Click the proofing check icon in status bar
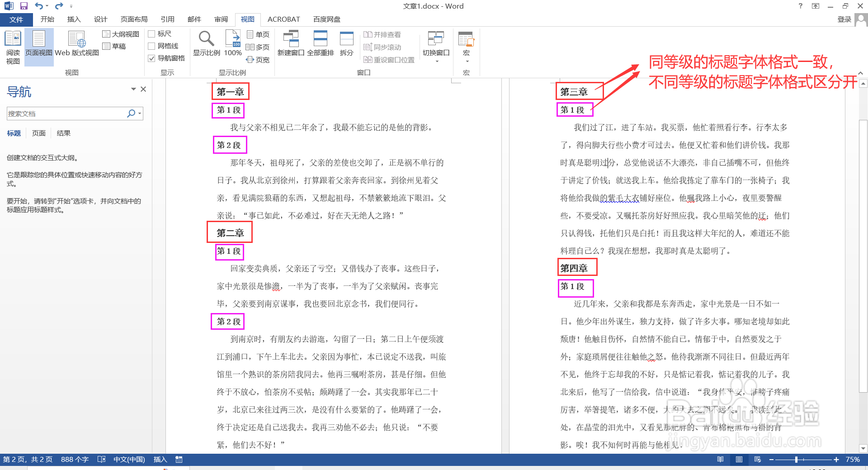The image size is (868, 470). coord(102,459)
